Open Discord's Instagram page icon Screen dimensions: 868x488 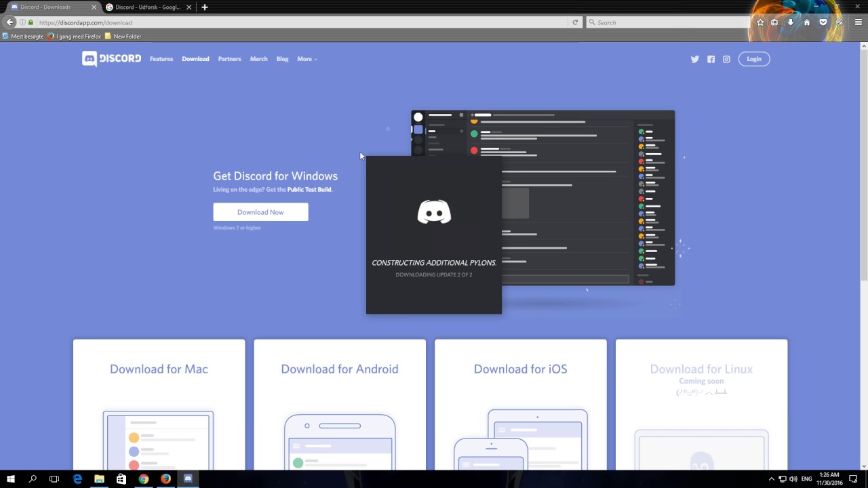point(726,59)
